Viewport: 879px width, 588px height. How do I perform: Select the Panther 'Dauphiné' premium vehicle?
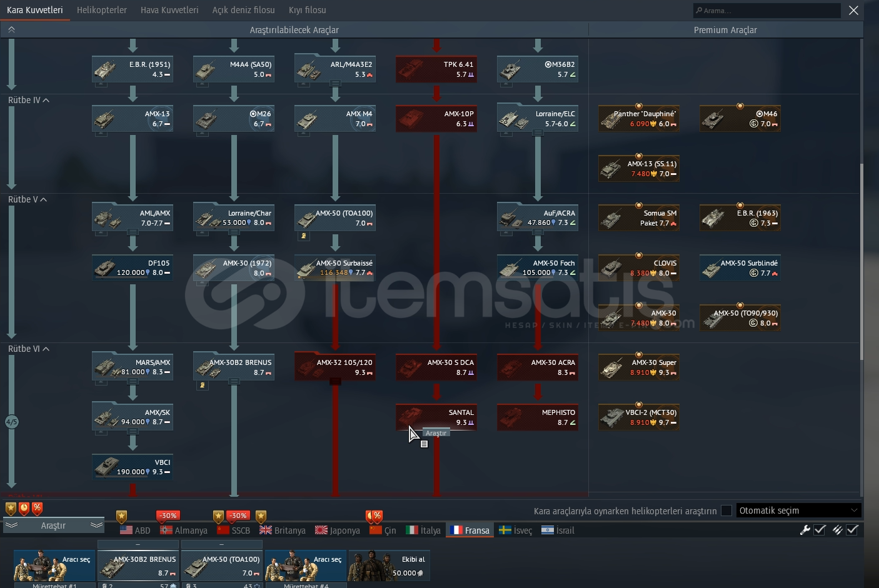(639, 119)
